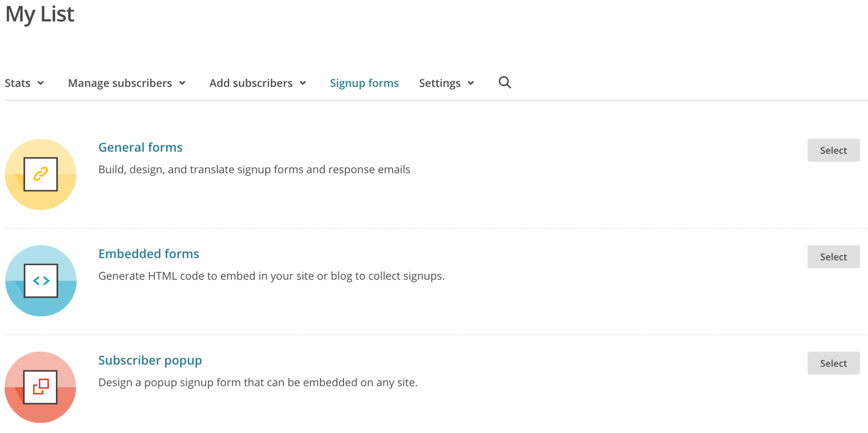Image resolution: width=868 pixels, height=433 pixels.
Task: Switch to the Signup forms tab
Action: point(364,83)
